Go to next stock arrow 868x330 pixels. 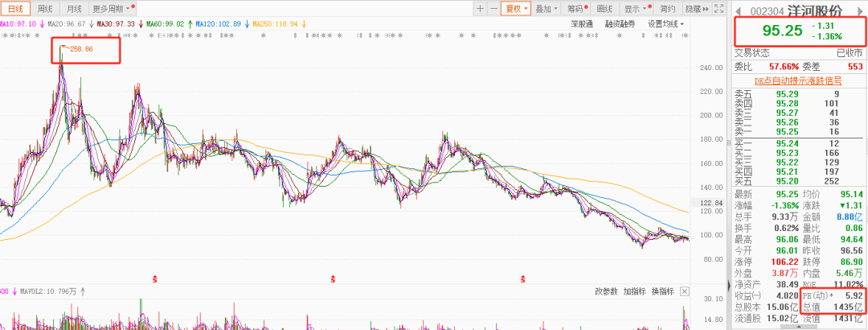pos(861,10)
